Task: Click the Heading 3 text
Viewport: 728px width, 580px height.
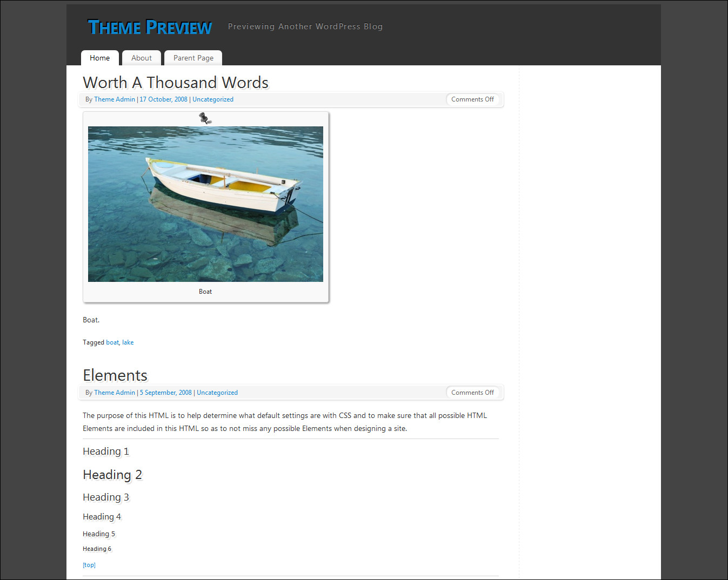Action: 106,497
